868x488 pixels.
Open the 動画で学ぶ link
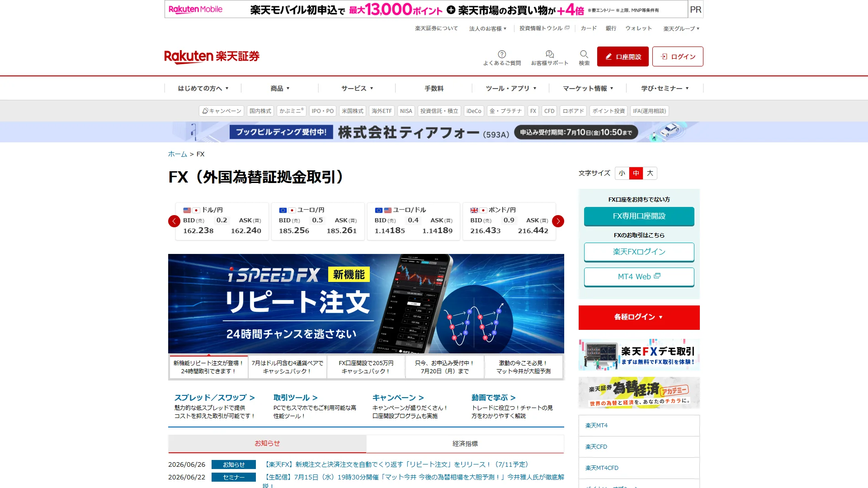[x=494, y=398]
